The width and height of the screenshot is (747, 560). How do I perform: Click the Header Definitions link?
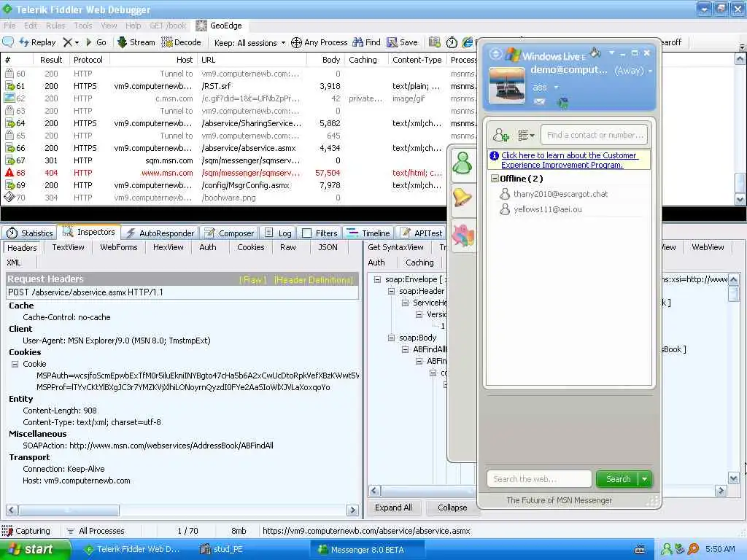pyautogui.click(x=314, y=280)
